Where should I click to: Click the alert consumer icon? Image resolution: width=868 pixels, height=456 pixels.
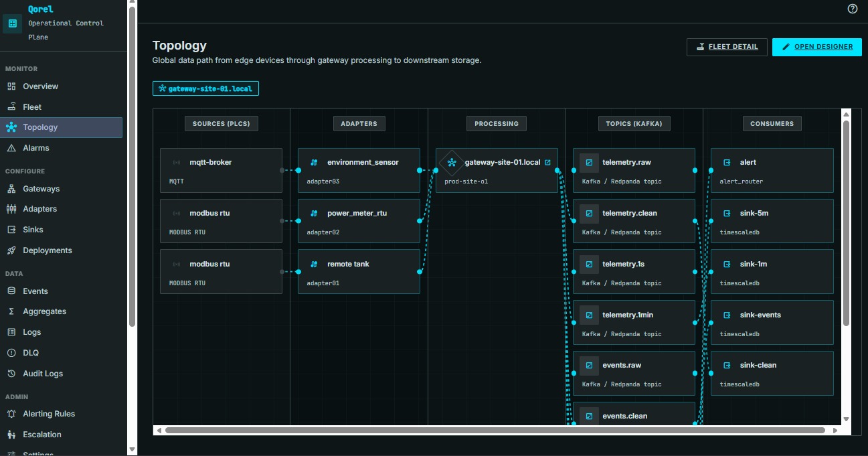pyautogui.click(x=727, y=163)
